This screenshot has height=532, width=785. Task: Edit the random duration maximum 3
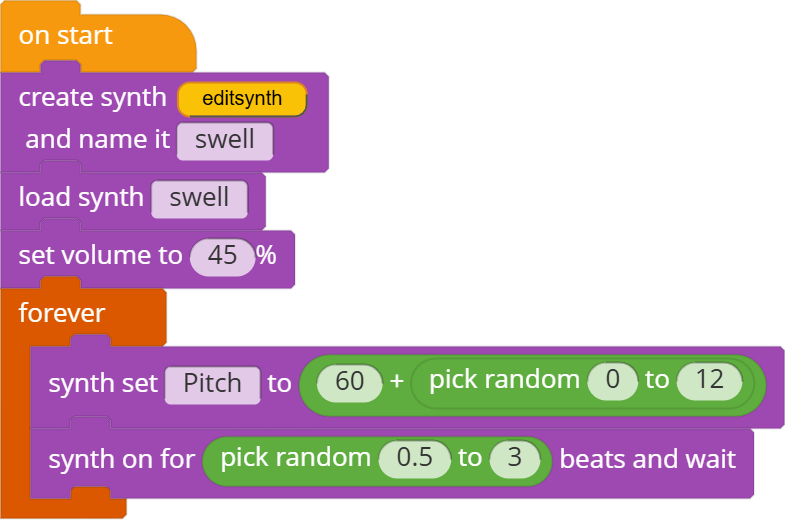515,458
